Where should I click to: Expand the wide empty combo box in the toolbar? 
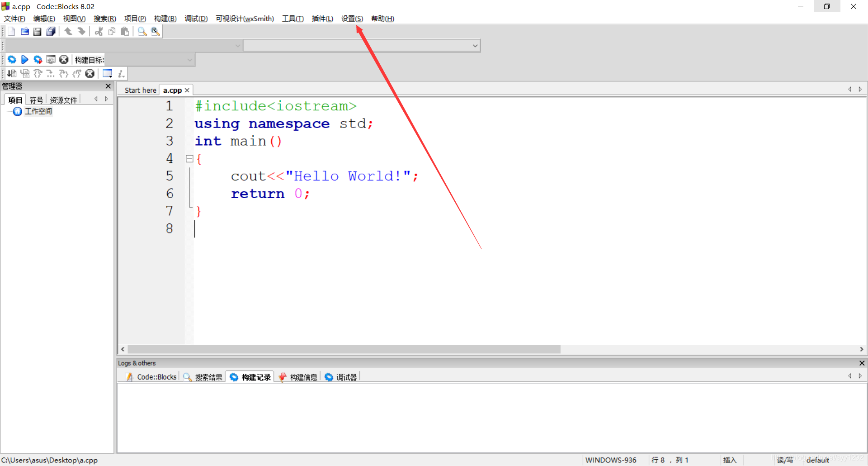point(475,46)
